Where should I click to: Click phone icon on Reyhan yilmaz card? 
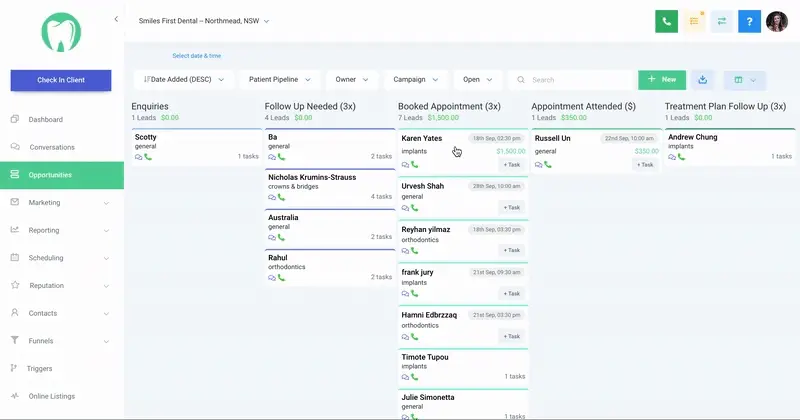[414, 251]
